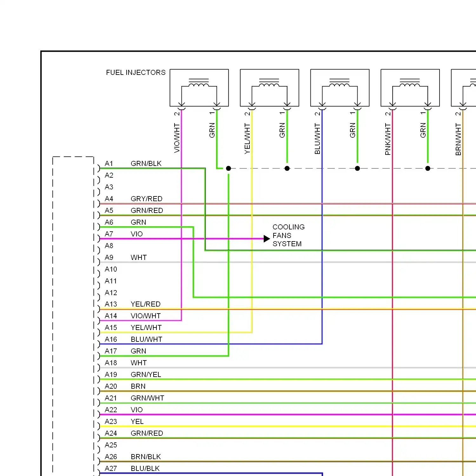
Task: Select connector pin label A14
Action: coord(111,316)
